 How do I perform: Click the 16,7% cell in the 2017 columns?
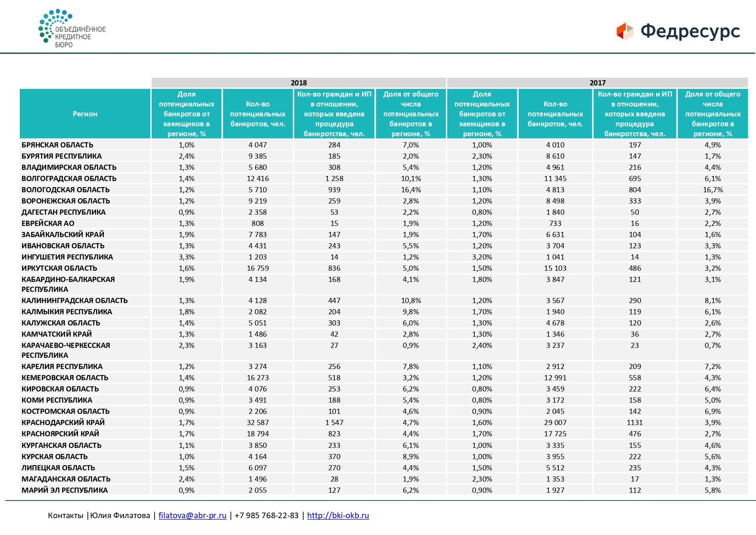pos(713,190)
